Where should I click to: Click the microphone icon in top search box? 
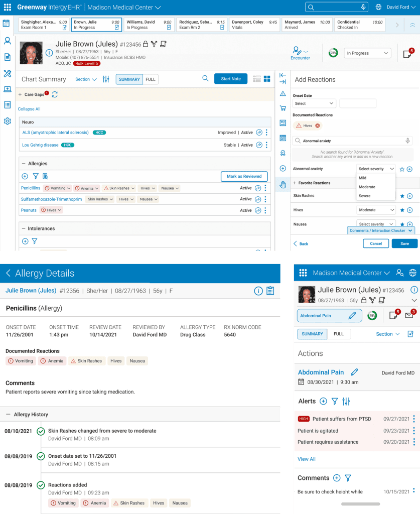coord(363,7)
